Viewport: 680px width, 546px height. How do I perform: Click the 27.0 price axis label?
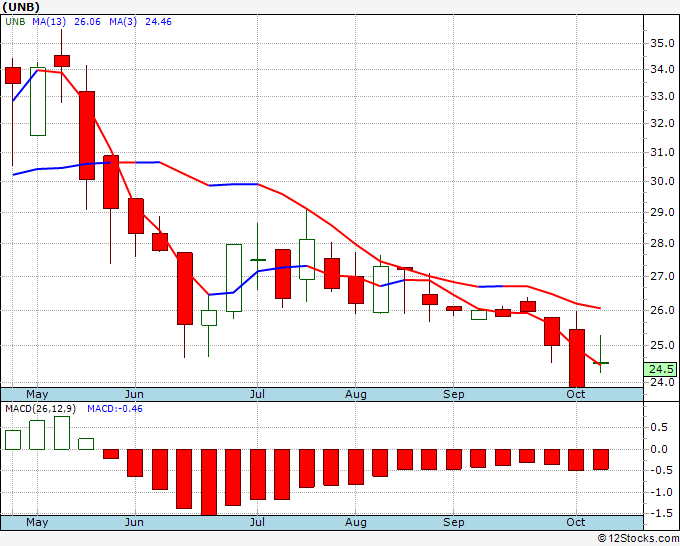662,276
